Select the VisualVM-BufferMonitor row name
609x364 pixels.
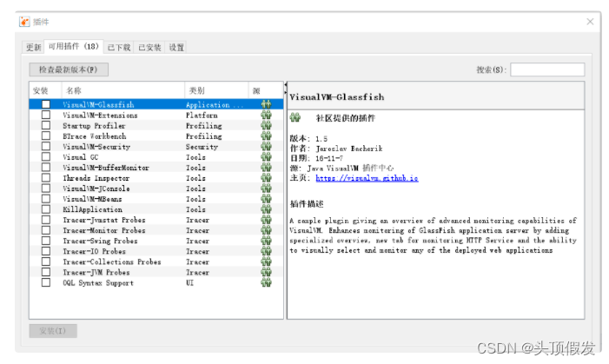pyautogui.click(x=106, y=168)
